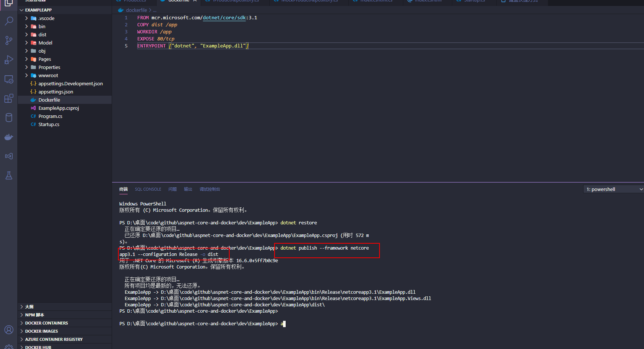This screenshot has height=349, width=644.
Task: Switch to the 问题 problems tab
Action: click(x=172, y=189)
